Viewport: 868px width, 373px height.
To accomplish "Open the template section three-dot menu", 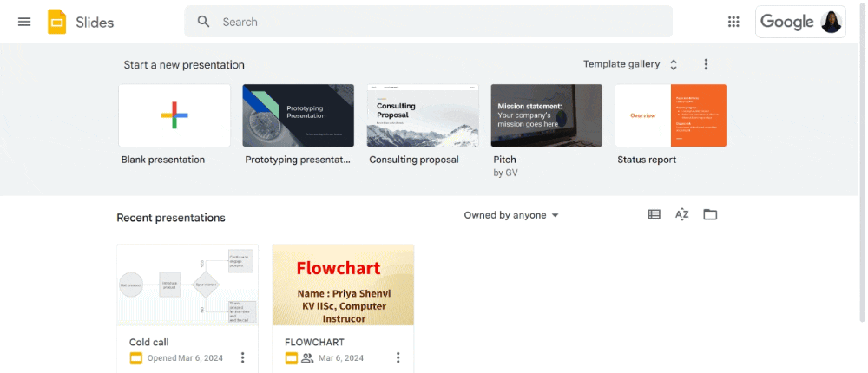I will pyautogui.click(x=706, y=64).
